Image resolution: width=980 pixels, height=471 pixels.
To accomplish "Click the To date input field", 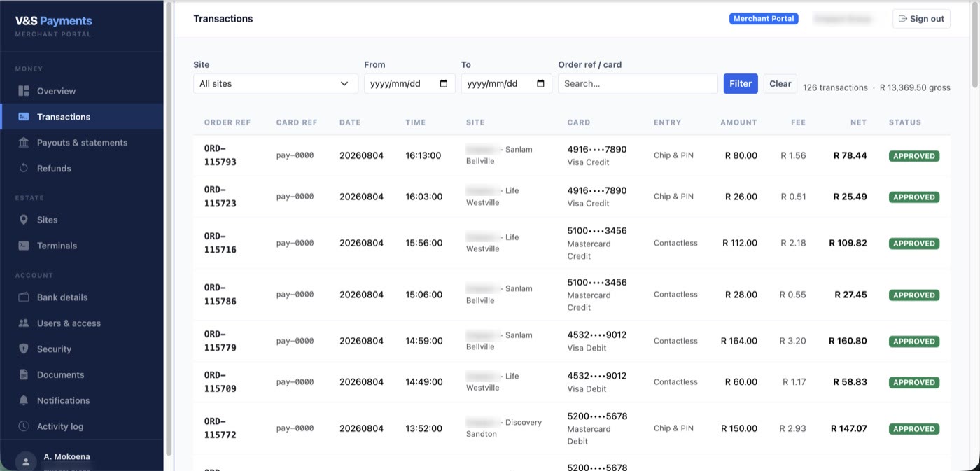I will pyautogui.click(x=506, y=84).
